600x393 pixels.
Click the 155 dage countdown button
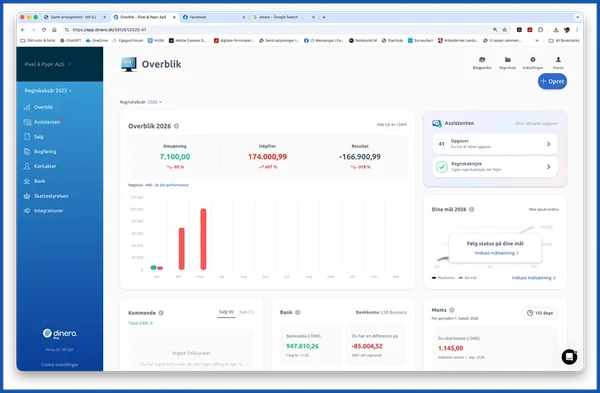[540, 313]
